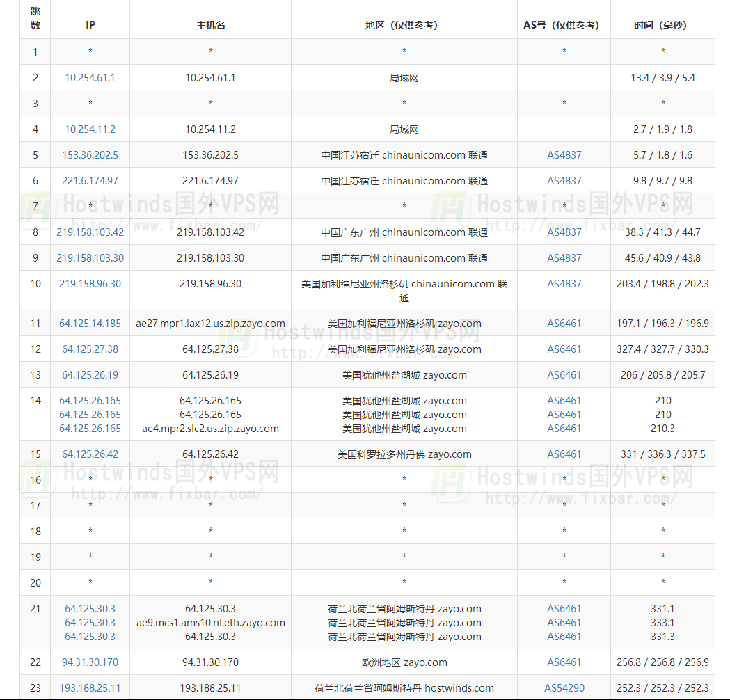730x700 pixels.
Task: Click AS6461 link in hop 22 row
Action: point(564,662)
